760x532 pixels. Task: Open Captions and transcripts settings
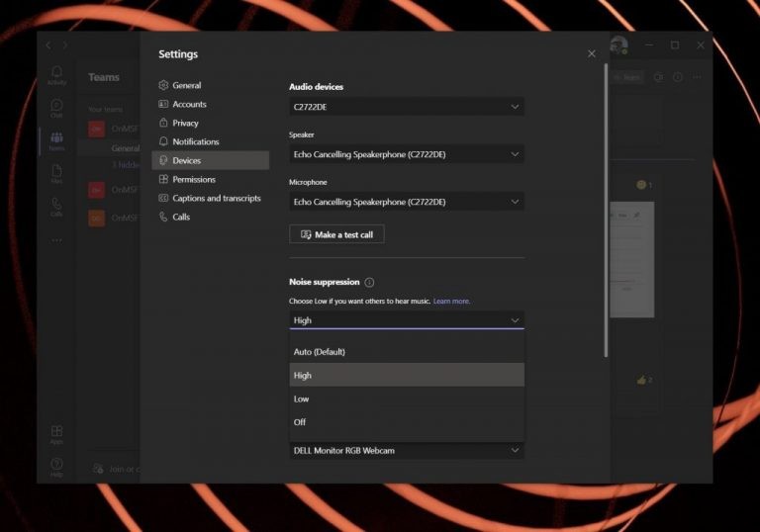tap(216, 199)
